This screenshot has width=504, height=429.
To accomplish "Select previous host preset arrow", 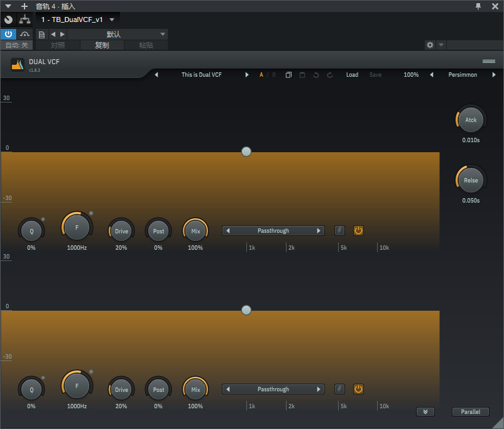I will click(x=53, y=34).
